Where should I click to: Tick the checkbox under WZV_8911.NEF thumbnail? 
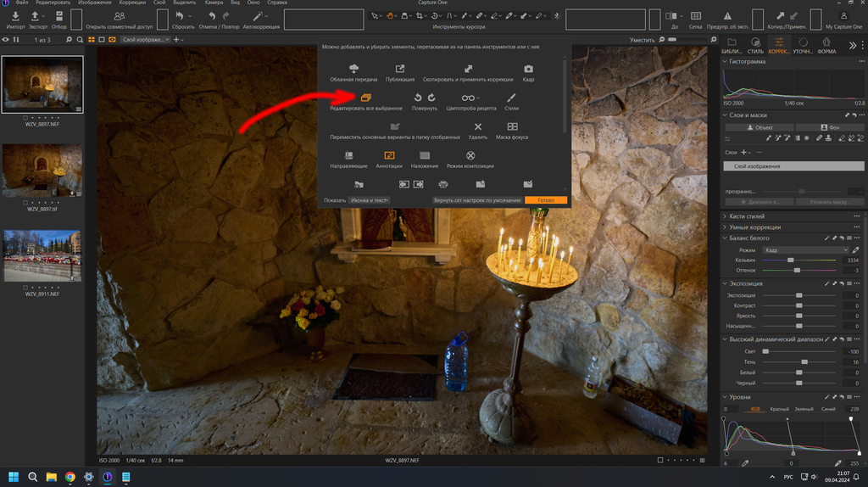click(25, 288)
